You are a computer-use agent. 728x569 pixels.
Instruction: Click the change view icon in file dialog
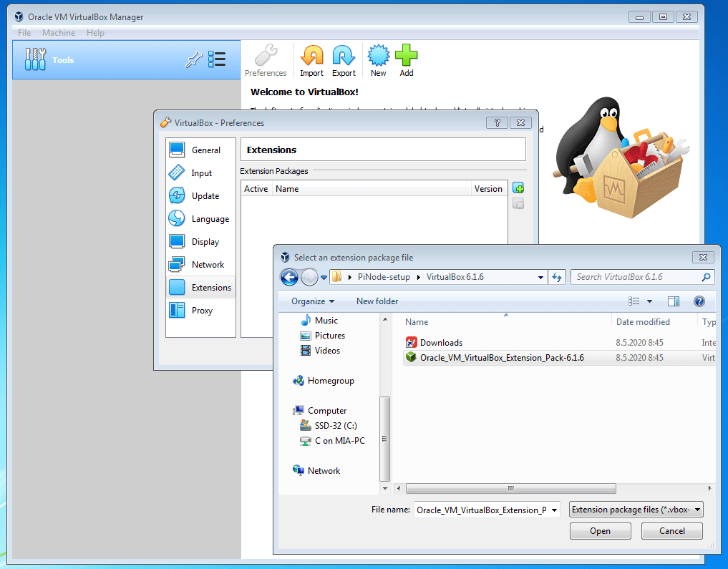tap(634, 301)
